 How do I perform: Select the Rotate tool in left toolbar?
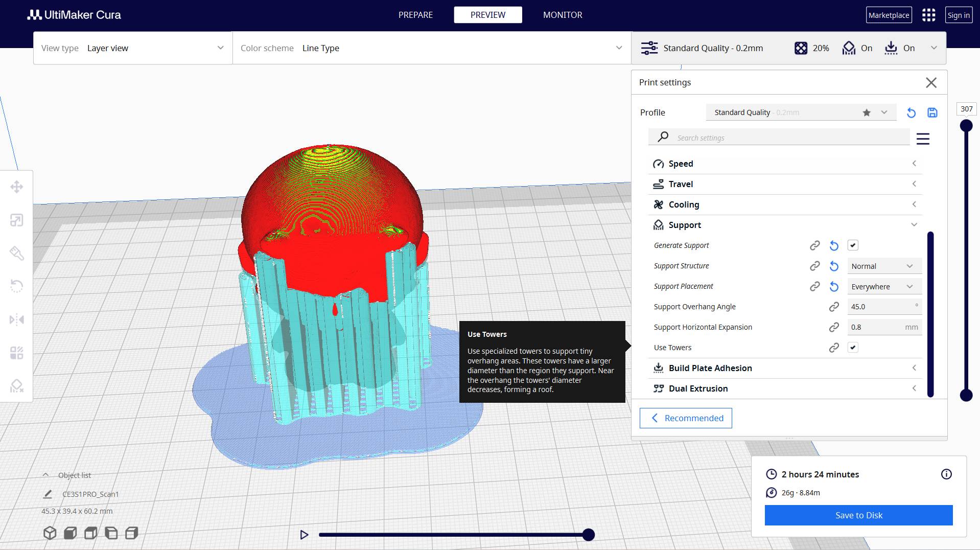point(16,286)
